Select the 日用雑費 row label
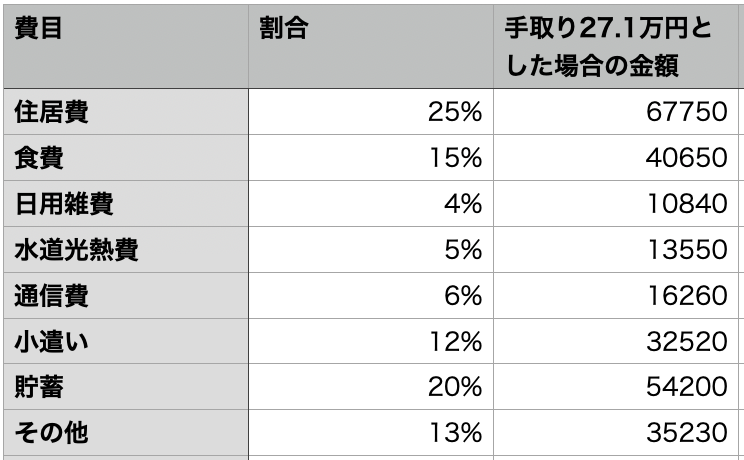The width and height of the screenshot is (744, 460). tap(126, 204)
